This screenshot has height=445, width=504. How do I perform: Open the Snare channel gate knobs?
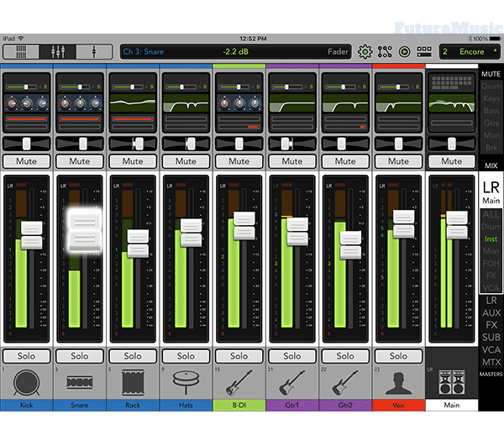point(80,103)
